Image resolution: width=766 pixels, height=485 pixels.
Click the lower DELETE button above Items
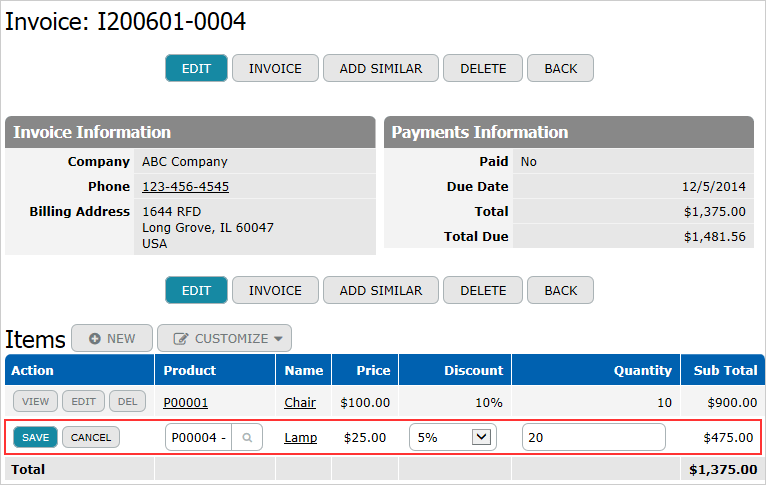tap(483, 290)
